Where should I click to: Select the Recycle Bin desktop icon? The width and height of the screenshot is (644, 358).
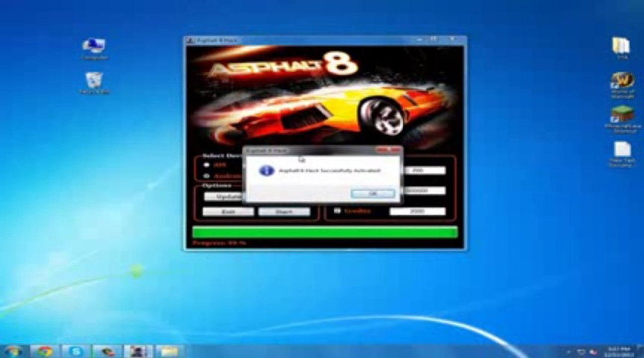pos(94,83)
